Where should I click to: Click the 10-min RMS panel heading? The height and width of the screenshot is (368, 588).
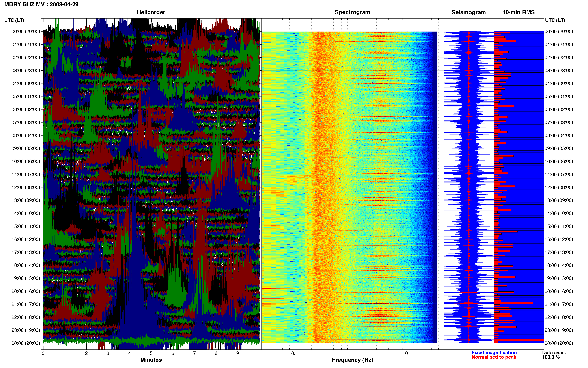(x=518, y=12)
